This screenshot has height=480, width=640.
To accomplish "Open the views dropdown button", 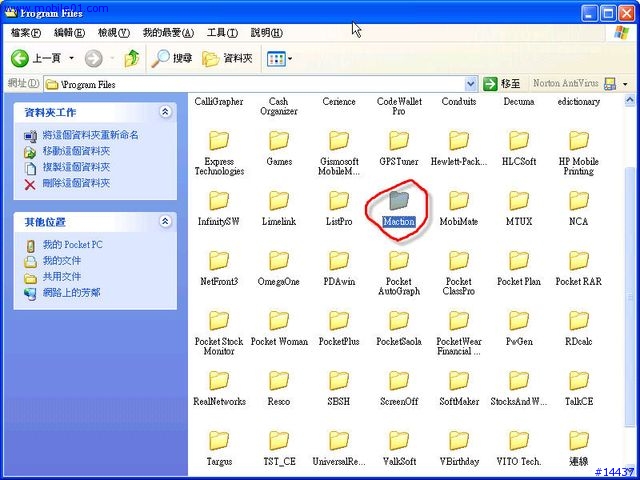I will pyautogui.click(x=280, y=59).
